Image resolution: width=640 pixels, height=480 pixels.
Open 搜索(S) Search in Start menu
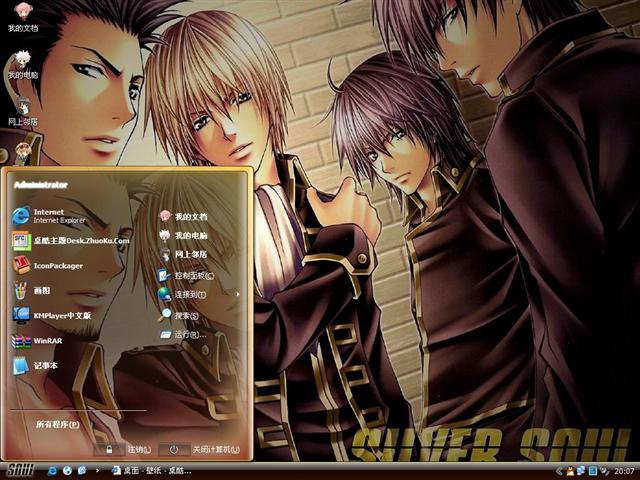click(179, 315)
